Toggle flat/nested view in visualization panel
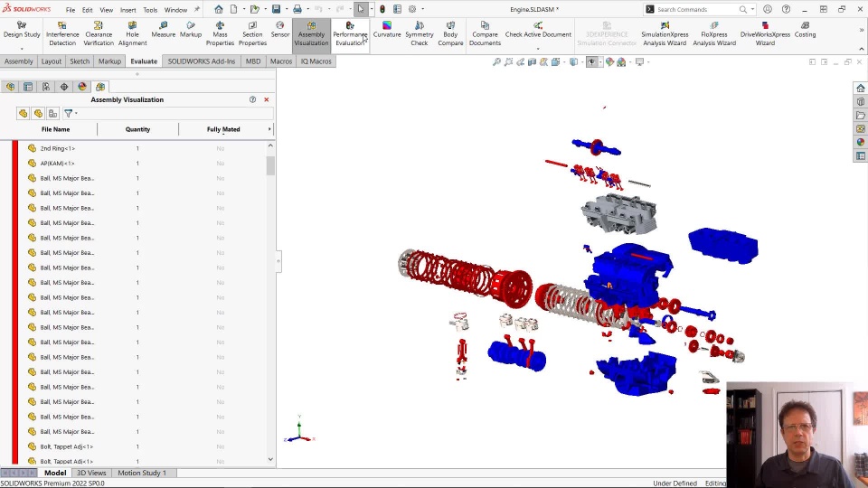Image resolution: width=868 pixels, height=488 pixels. click(x=23, y=114)
